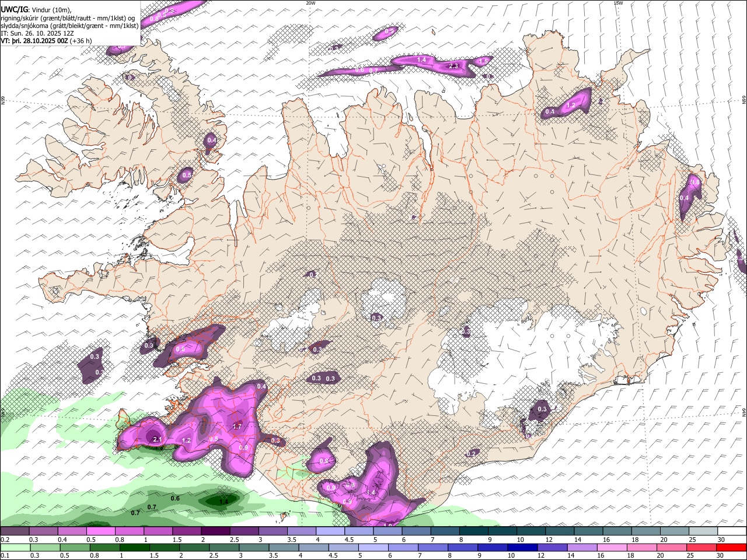747x560 pixels.
Task: Click the black 1.4 value in dark green rain
Action: (224, 501)
